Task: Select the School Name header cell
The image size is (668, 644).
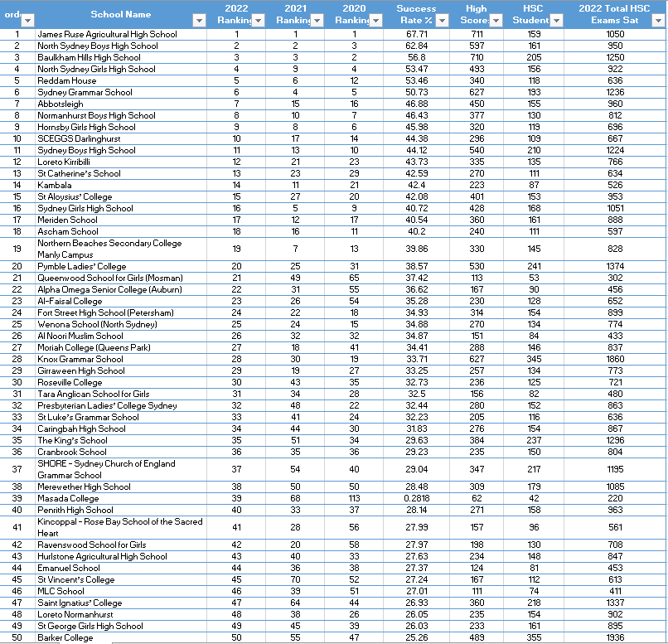Action: (x=121, y=14)
